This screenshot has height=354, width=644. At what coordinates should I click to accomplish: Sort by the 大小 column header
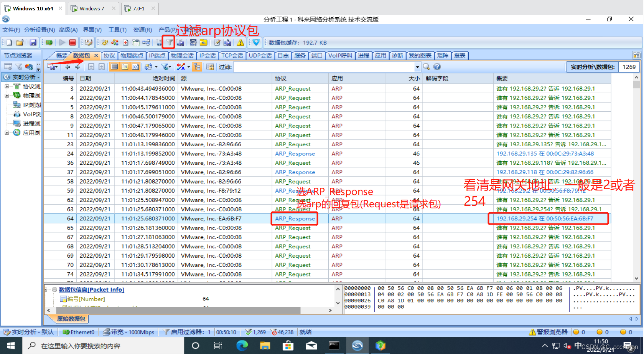pyautogui.click(x=404, y=78)
